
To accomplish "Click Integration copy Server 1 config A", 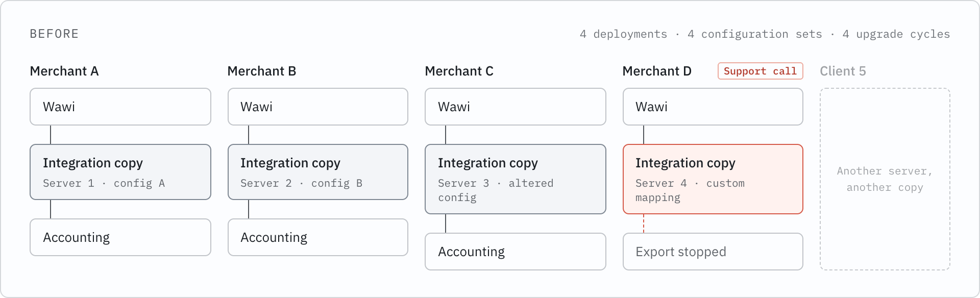I will (x=120, y=172).
